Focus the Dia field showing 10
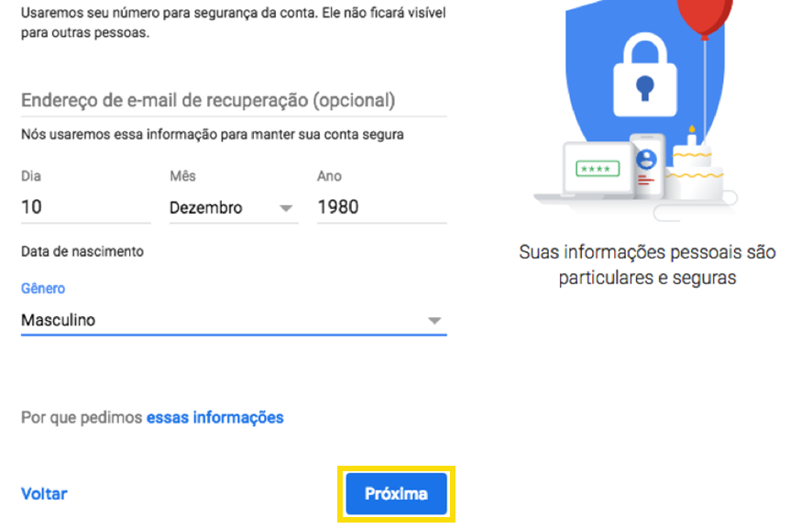Screen dimensions: 812x529 click(86, 207)
